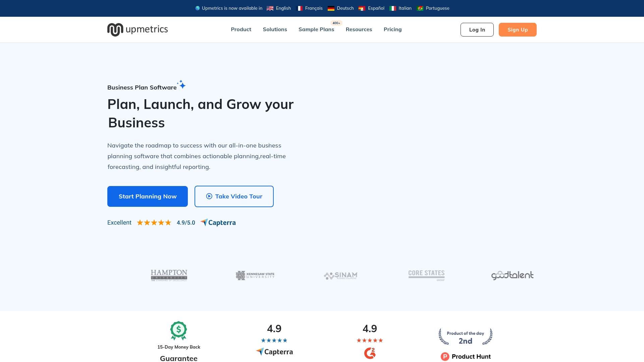
Task: Click the G2 rating icon
Action: [x=370, y=353]
